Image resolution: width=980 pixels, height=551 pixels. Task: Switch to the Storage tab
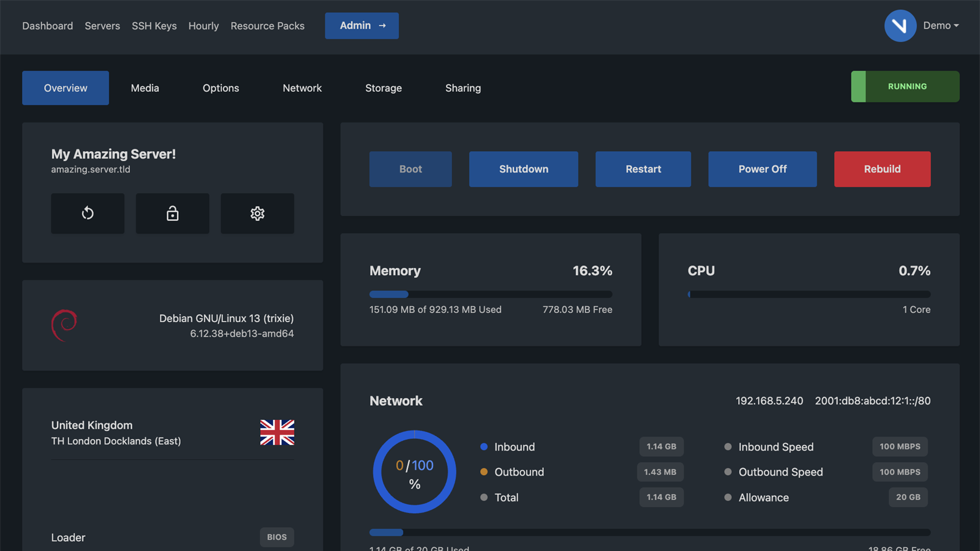383,88
